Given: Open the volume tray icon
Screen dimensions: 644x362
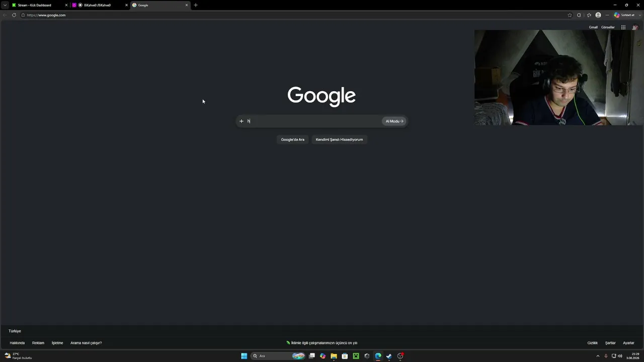Looking at the screenshot, I should (620, 356).
